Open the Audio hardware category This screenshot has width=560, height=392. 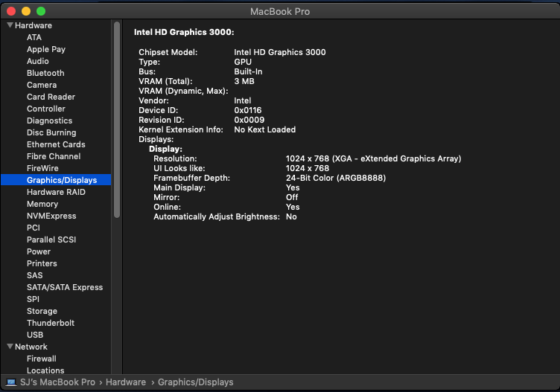tap(38, 61)
